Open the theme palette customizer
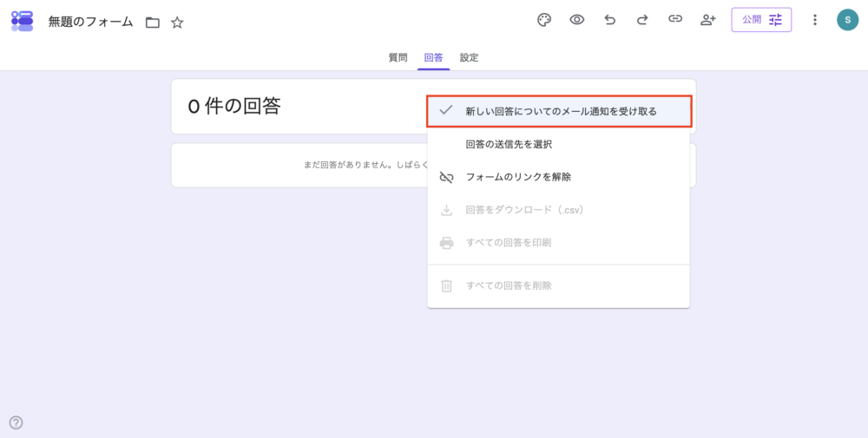868x438 pixels. (544, 20)
